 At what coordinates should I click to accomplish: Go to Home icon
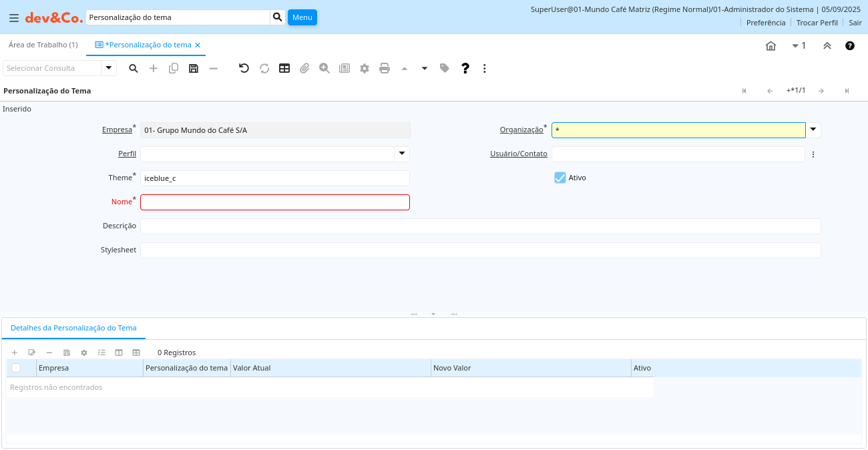(x=771, y=45)
